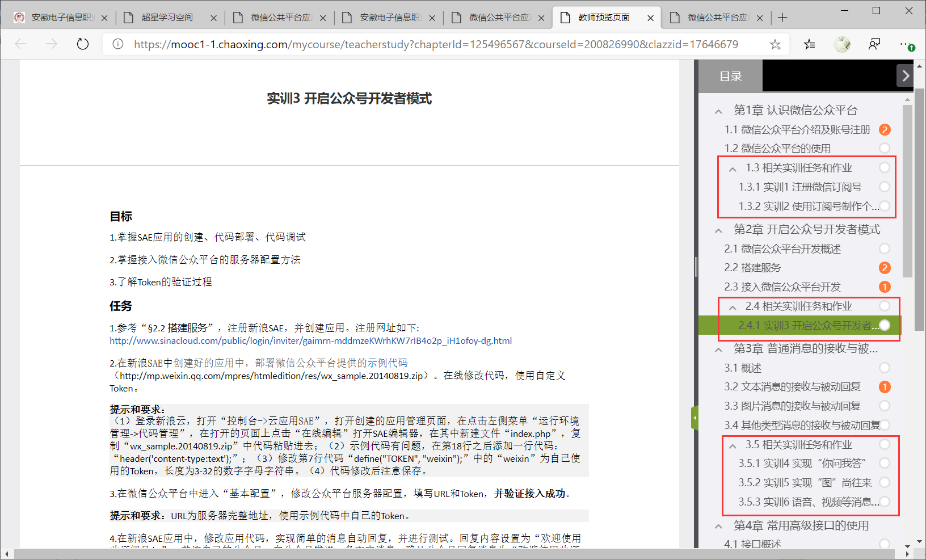Click the site info icon in address bar

(118, 44)
